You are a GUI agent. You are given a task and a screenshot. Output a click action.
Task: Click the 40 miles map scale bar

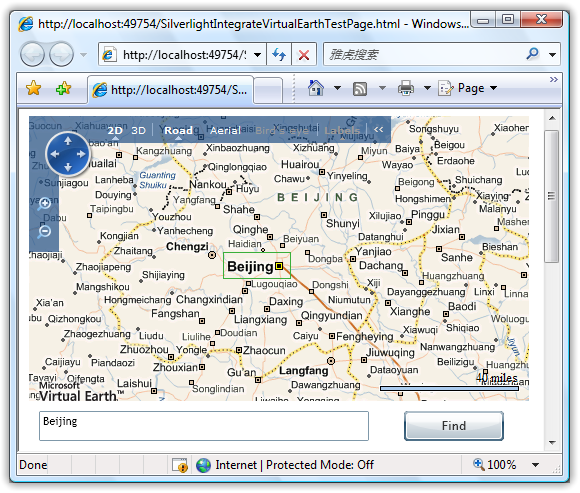pyautogui.click(x=449, y=388)
